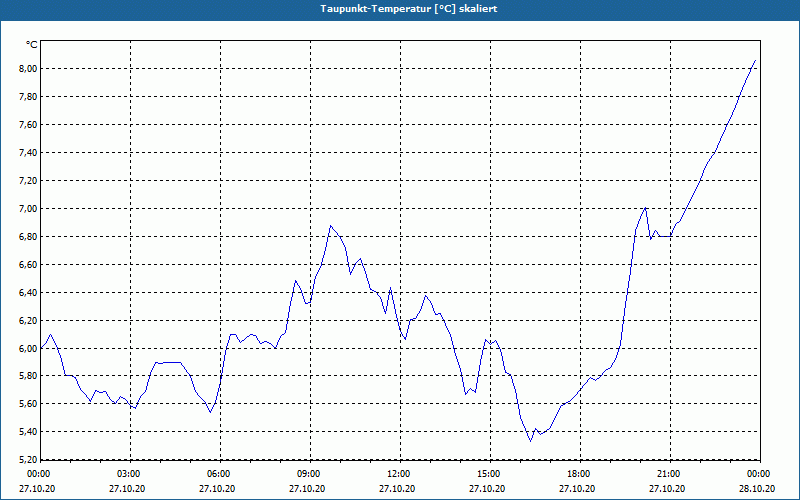Click the 6,00 y-axis label

[x=29, y=349]
